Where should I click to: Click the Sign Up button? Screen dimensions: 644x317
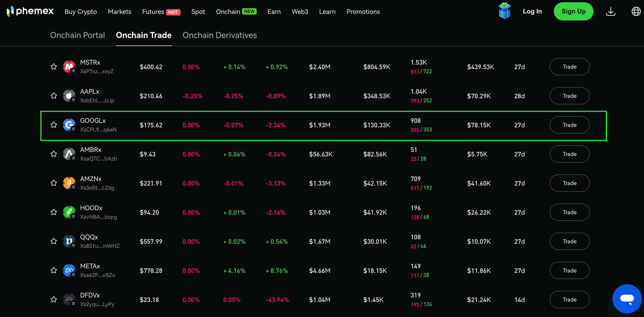point(573,11)
